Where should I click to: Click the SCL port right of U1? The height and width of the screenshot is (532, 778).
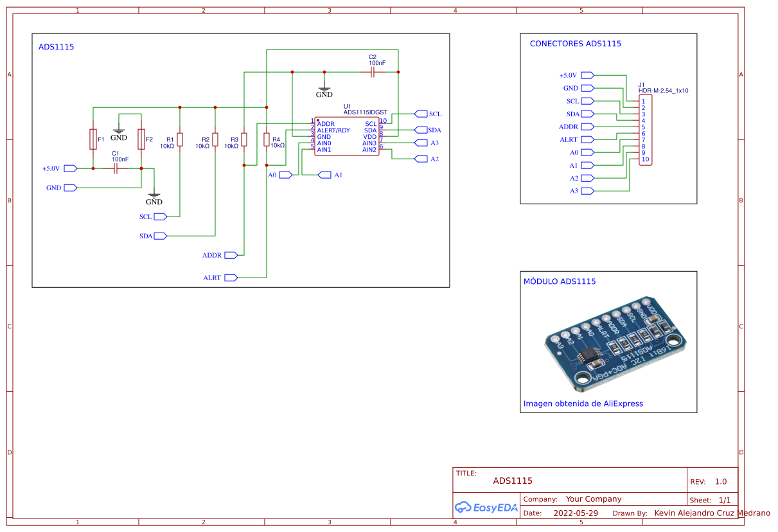pos(428,114)
